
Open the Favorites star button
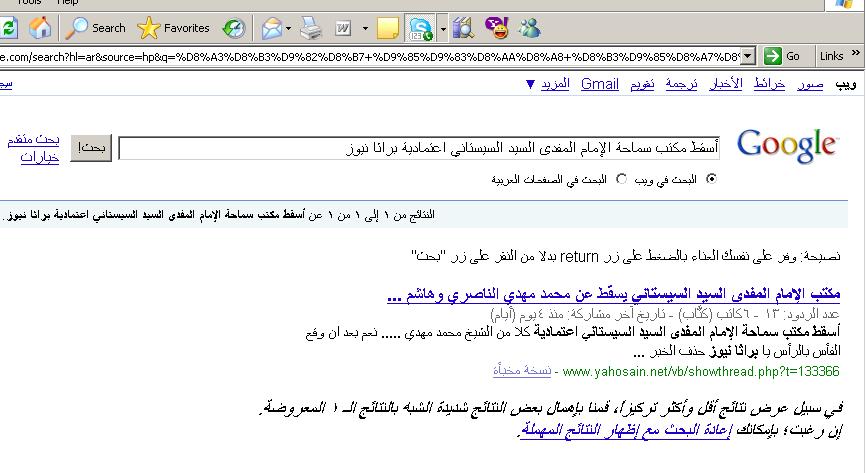[x=173, y=28]
